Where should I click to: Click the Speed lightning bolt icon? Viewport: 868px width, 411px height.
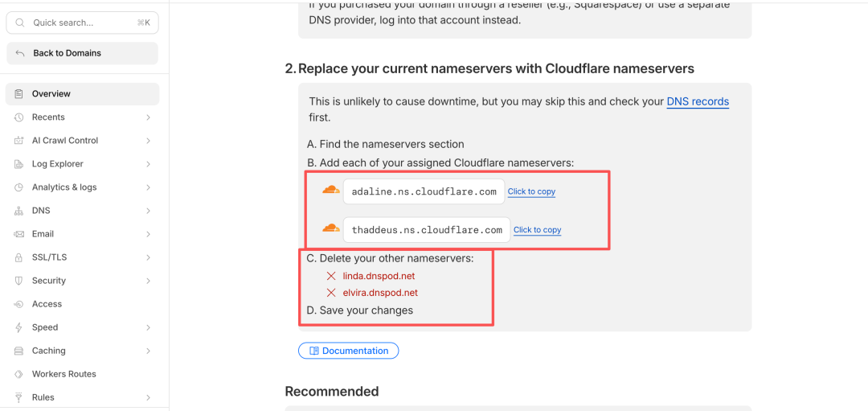pos(18,327)
